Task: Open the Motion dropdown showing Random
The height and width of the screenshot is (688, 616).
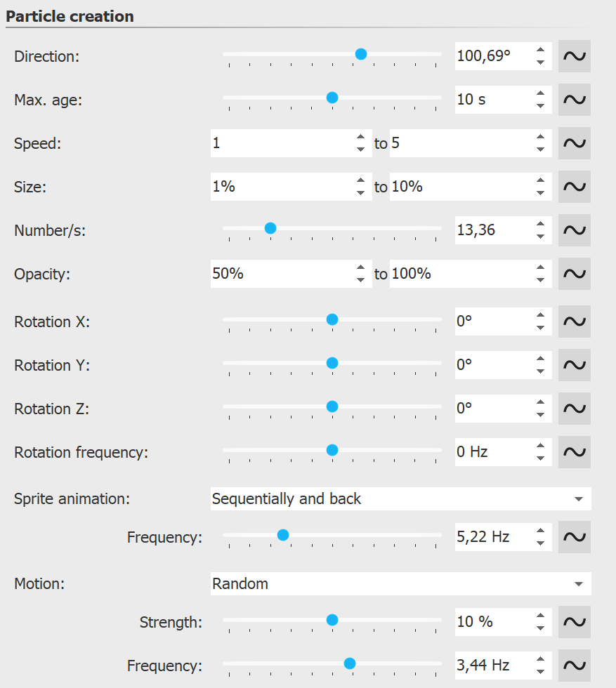Action: [x=400, y=583]
